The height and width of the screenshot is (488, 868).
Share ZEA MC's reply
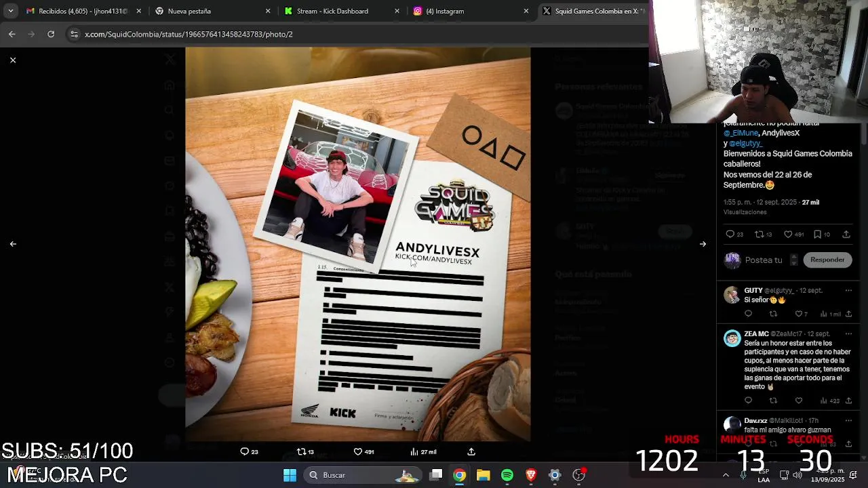click(x=848, y=401)
